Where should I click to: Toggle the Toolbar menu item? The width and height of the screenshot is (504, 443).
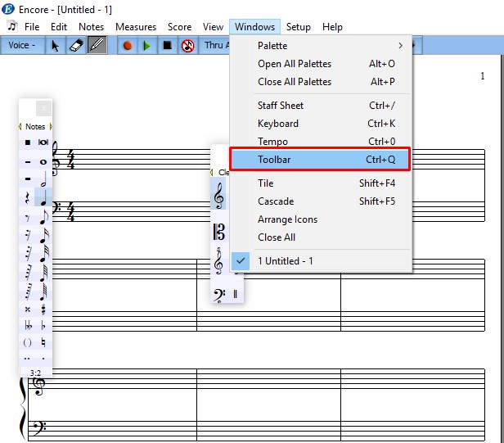(321, 159)
